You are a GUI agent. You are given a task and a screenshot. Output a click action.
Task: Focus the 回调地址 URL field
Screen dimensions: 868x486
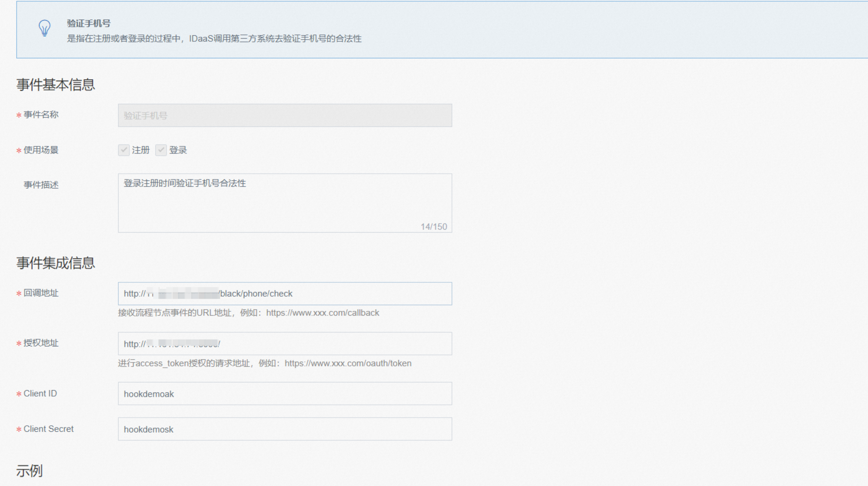[285, 294]
